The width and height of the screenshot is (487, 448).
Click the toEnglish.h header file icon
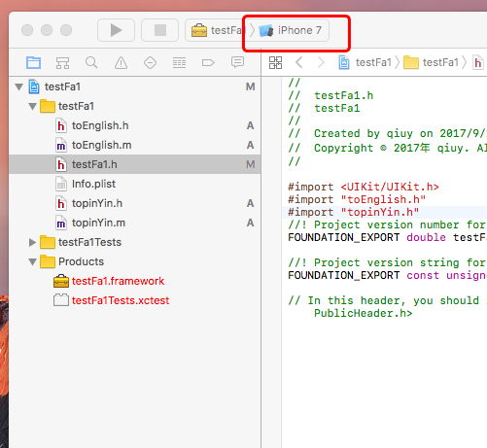pyautogui.click(x=61, y=125)
